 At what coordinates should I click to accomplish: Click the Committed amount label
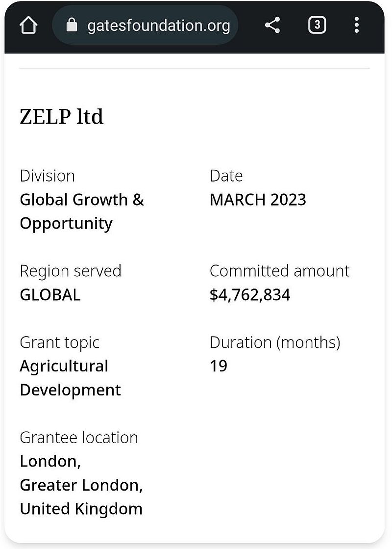pyautogui.click(x=279, y=271)
